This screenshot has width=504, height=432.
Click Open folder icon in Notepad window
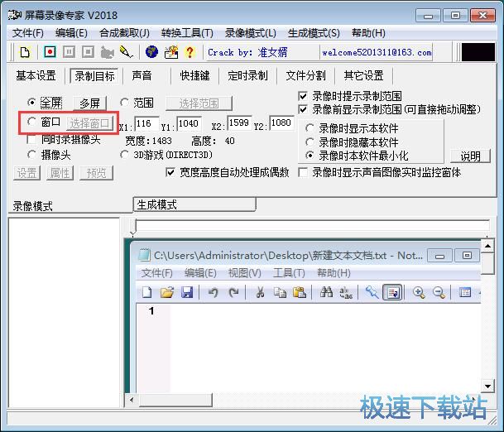pyautogui.click(x=167, y=292)
